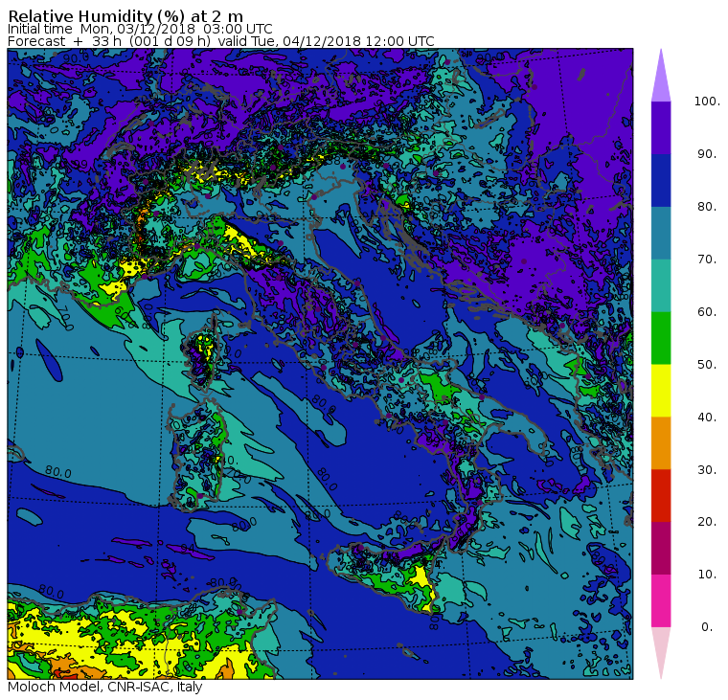This screenshot has width=728, height=700.
Task: Click the '40.' colorbar label
Action: pos(707,417)
